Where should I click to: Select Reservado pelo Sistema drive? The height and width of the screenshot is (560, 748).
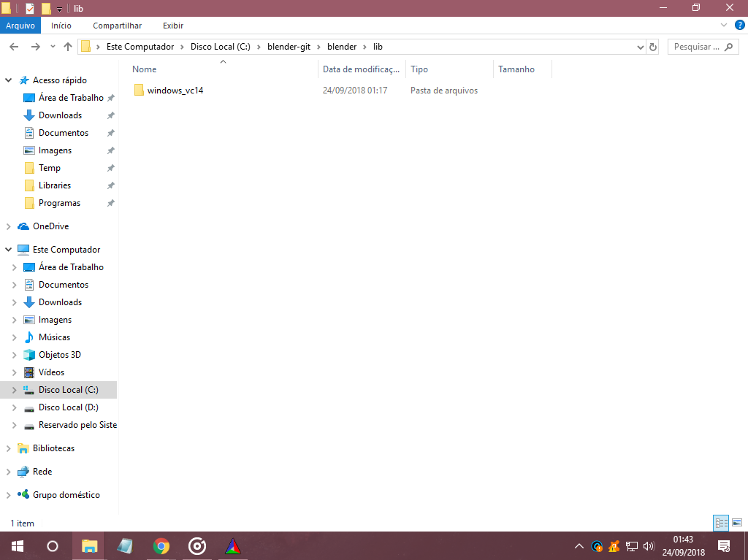[77, 425]
